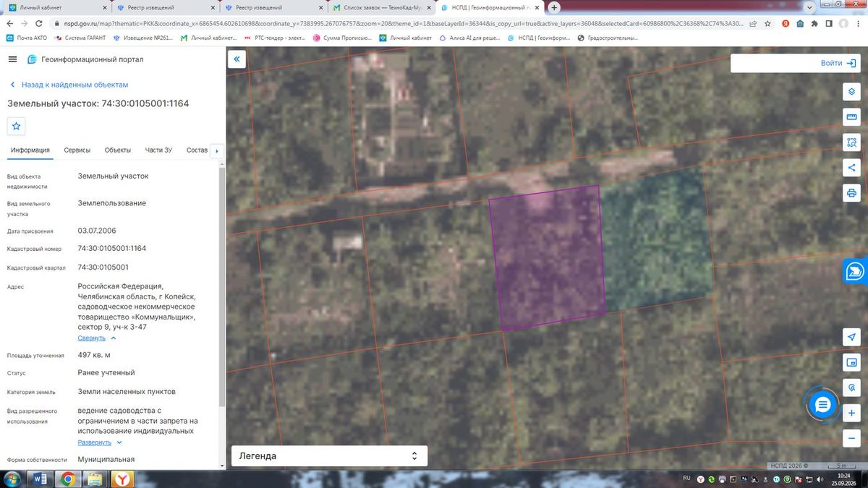Open the map layers tool
This screenshot has width=868, height=488.
click(851, 92)
